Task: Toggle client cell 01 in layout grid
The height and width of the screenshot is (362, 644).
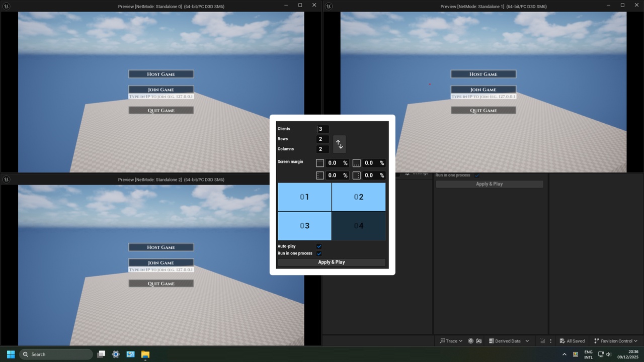Action: pyautogui.click(x=304, y=197)
